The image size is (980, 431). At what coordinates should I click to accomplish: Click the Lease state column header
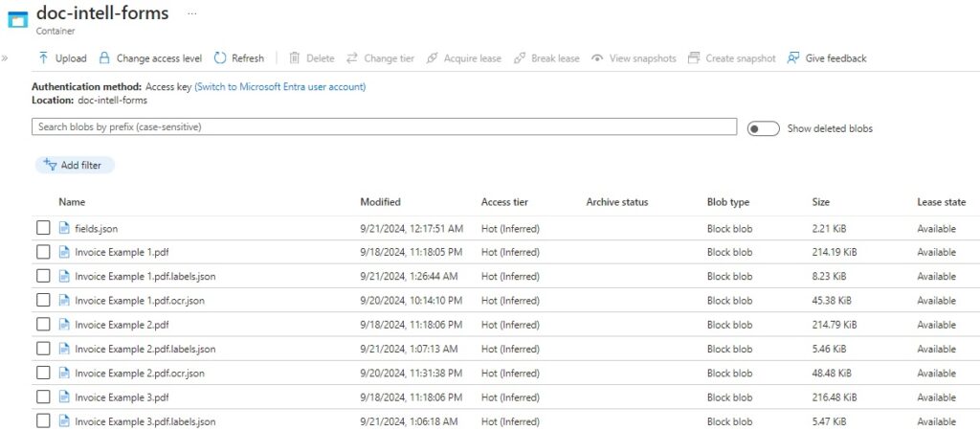coord(942,202)
